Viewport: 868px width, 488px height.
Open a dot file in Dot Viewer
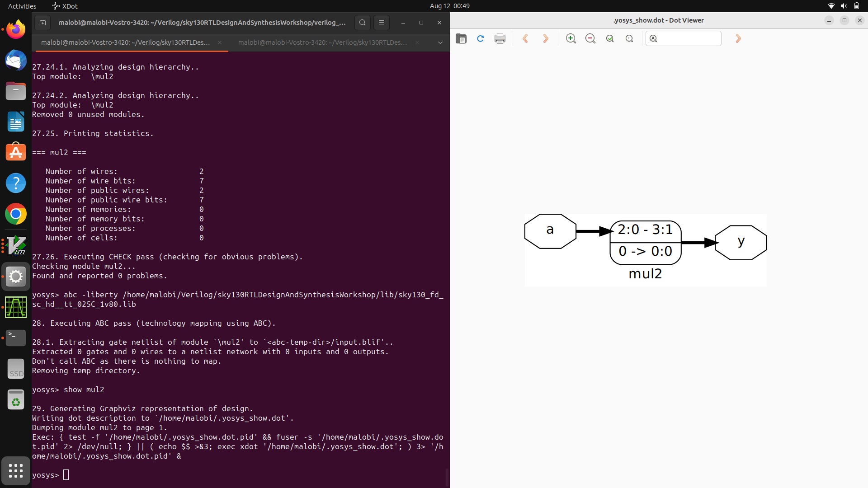click(x=461, y=38)
